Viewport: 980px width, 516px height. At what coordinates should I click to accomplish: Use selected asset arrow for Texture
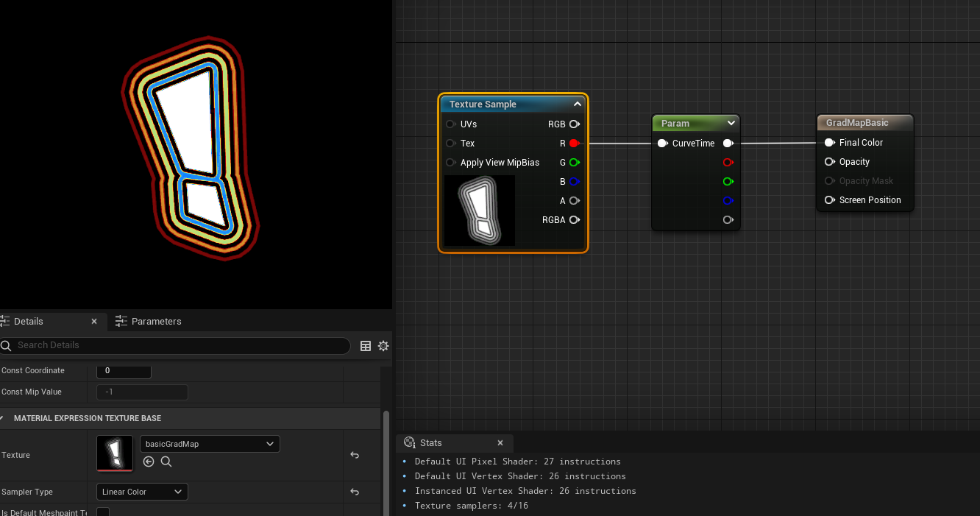click(x=149, y=462)
